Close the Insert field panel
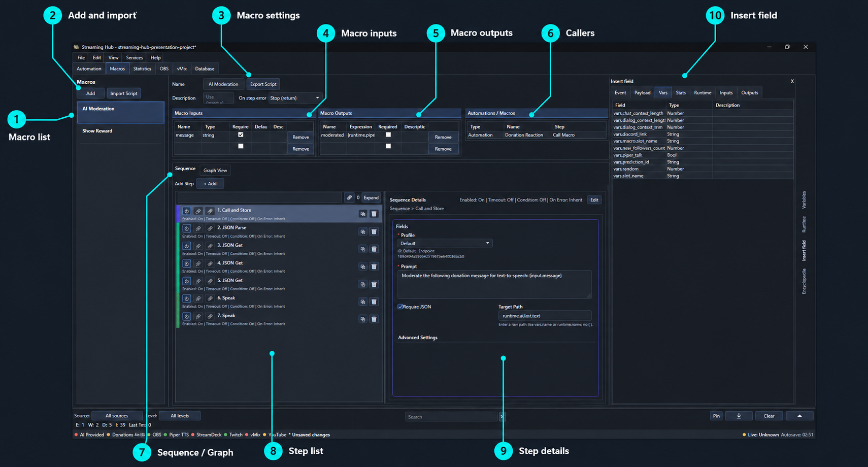Screen dimensions: 868x467 [x=792, y=81]
